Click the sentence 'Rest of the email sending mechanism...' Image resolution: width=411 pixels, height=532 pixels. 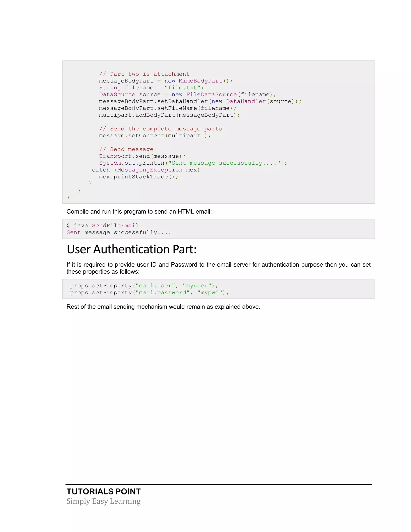163,307
